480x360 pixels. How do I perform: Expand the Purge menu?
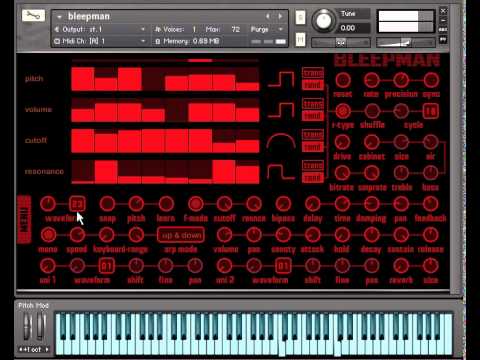tap(267, 29)
